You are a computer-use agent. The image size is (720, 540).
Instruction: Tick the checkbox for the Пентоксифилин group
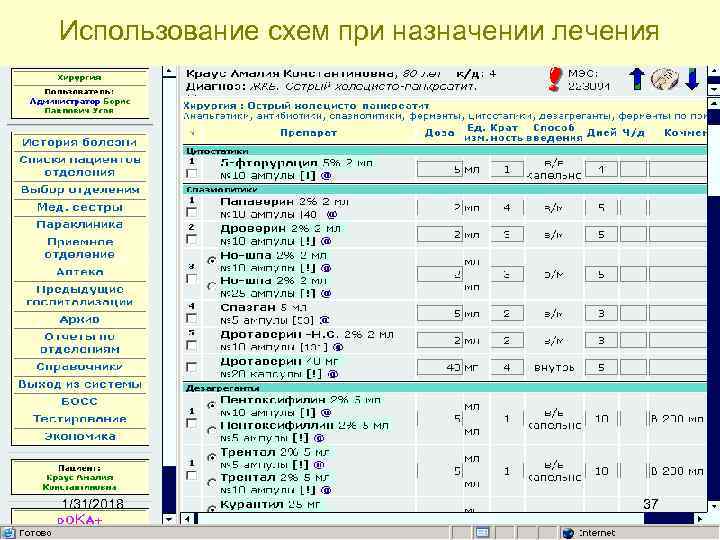(192, 424)
